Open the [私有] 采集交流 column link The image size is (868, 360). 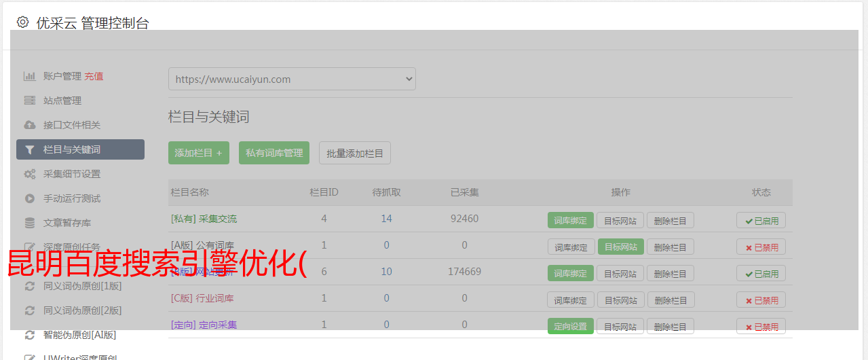tap(204, 219)
